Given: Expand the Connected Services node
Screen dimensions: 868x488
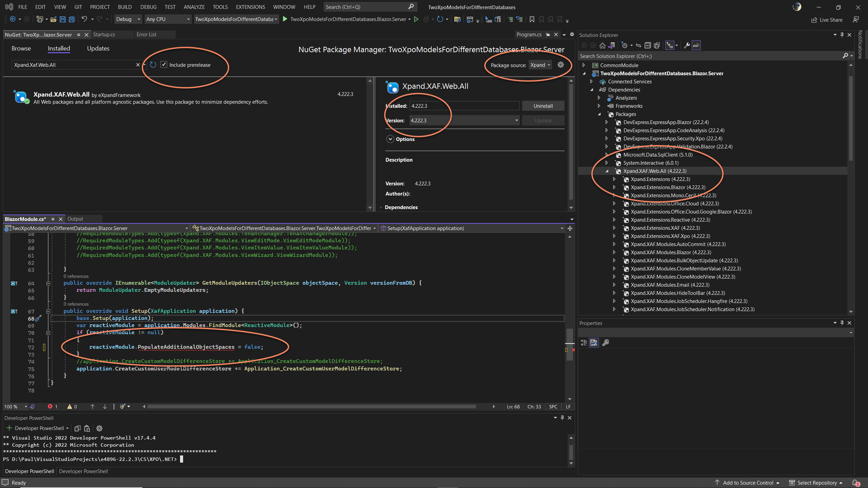Looking at the screenshot, I should click(x=591, y=81).
